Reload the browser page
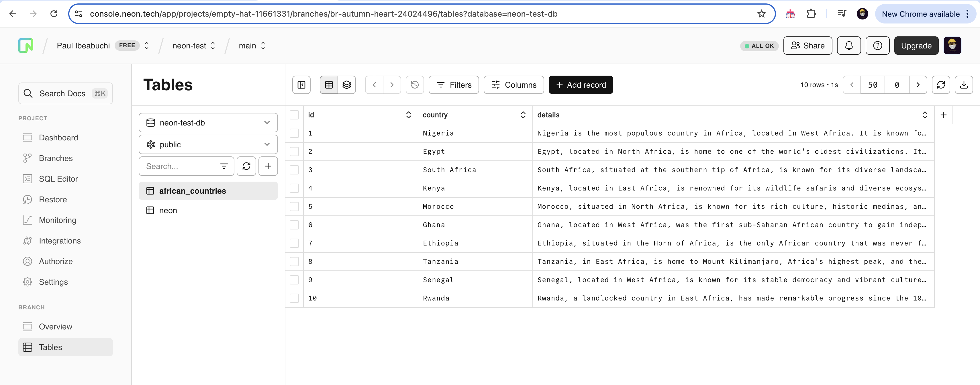Viewport: 980px width, 385px height. 54,14
